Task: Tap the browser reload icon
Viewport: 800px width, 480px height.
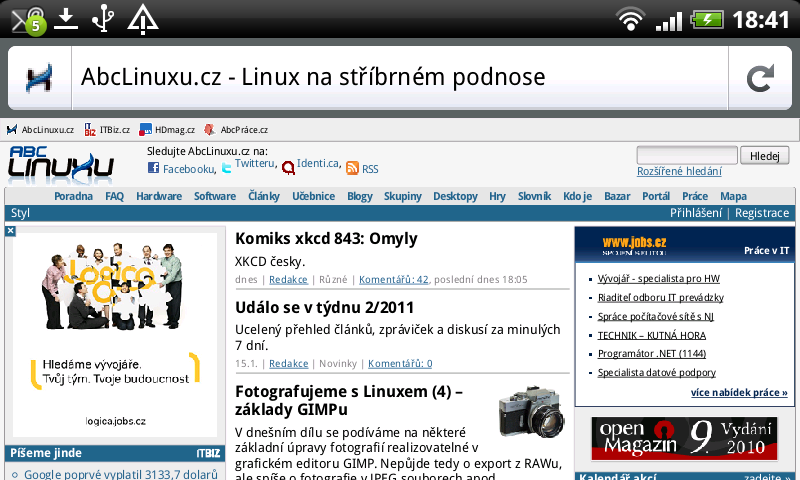Action: pyautogui.click(x=759, y=78)
